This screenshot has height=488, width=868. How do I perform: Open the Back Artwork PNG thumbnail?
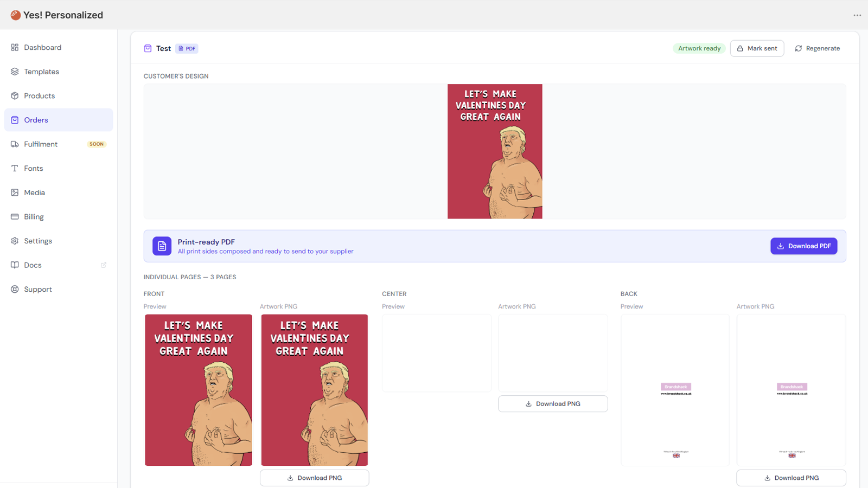(x=791, y=390)
